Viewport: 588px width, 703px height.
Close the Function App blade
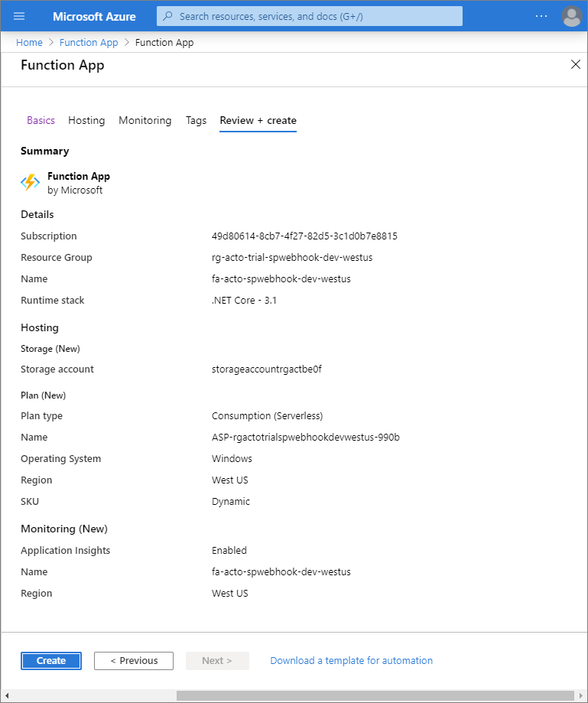[576, 64]
